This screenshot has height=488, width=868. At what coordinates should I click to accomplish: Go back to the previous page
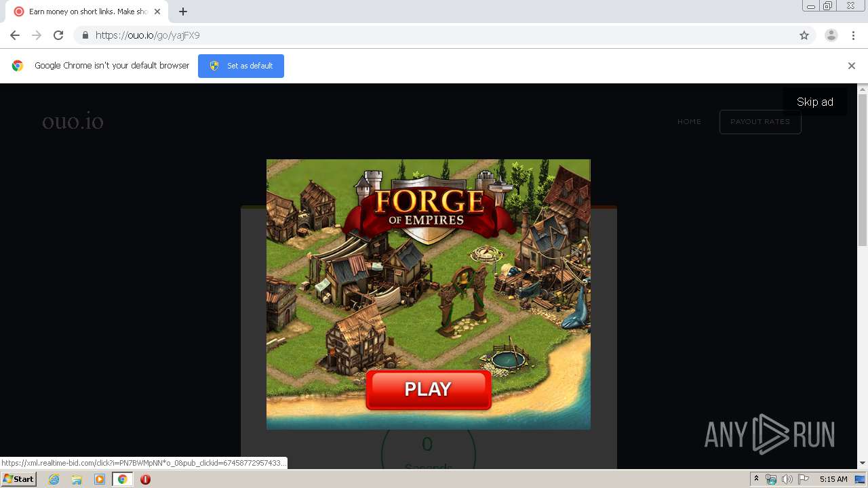coord(15,35)
